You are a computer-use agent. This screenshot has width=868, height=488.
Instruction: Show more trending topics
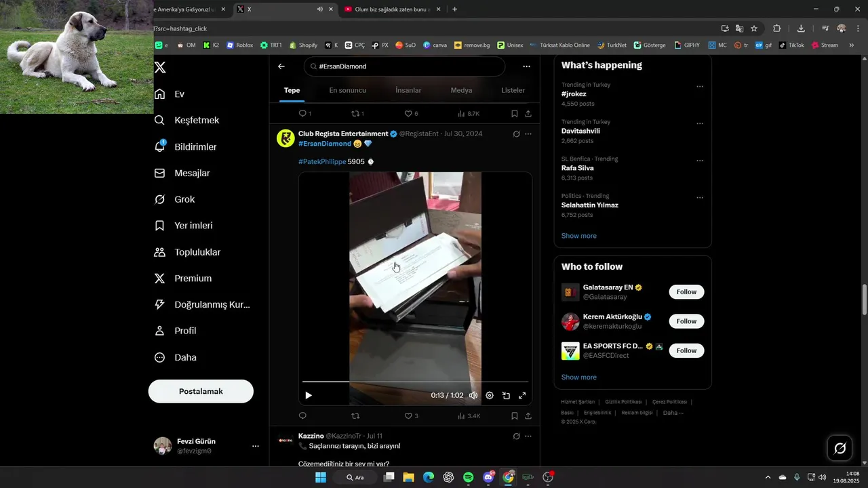[x=579, y=236]
